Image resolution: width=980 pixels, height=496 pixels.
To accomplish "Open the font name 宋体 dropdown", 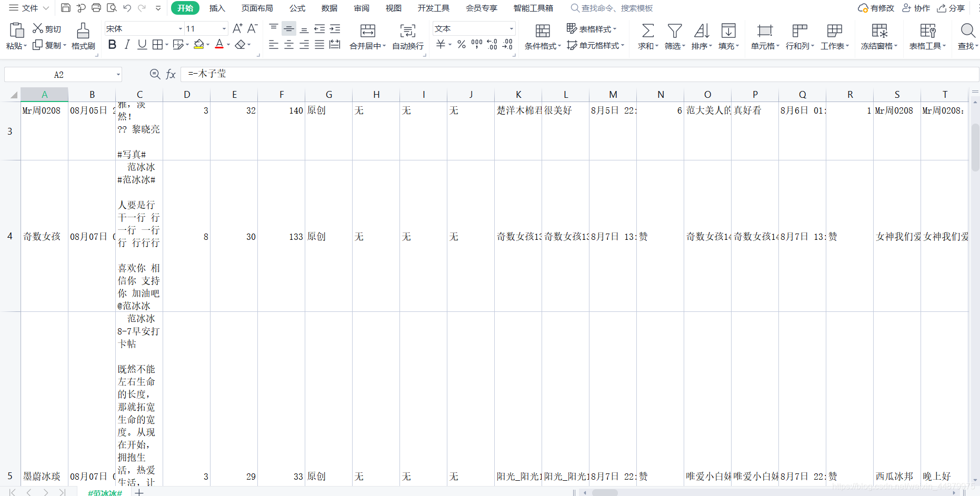I will [180, 28].
